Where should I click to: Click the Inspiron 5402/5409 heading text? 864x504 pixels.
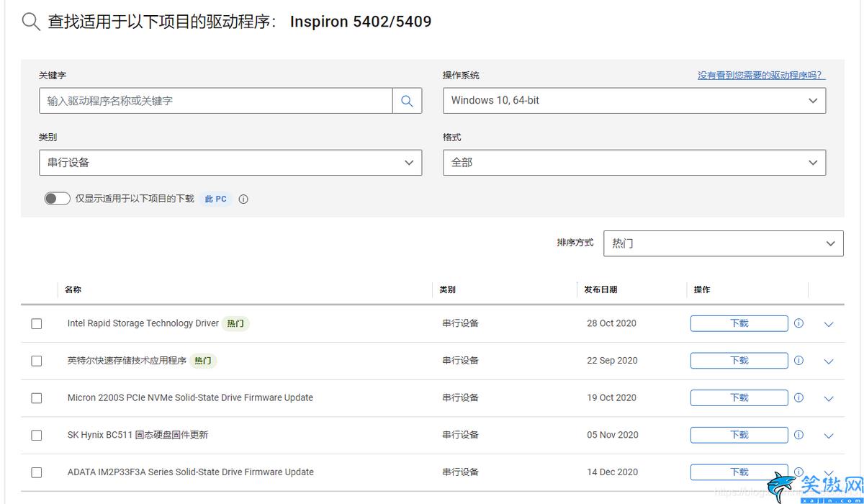coord(361,22)
